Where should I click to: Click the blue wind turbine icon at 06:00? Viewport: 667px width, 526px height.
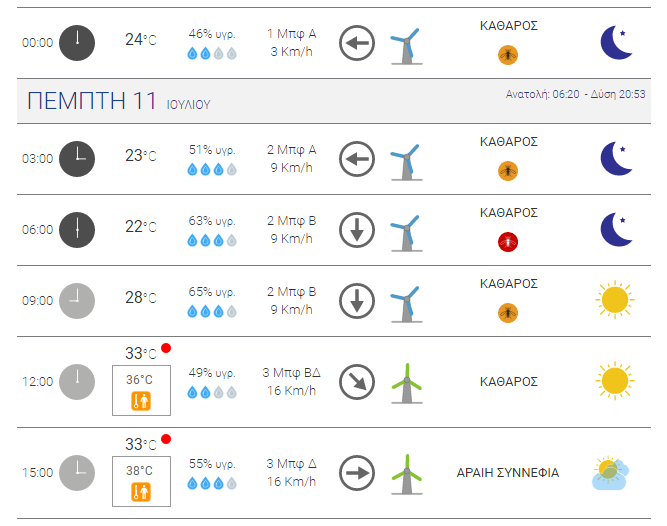[406, 233]
